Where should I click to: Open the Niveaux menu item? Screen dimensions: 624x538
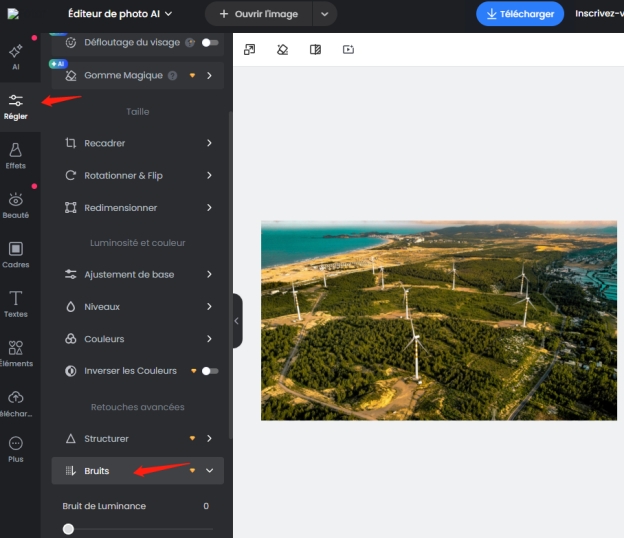click(x=139, y=307)
